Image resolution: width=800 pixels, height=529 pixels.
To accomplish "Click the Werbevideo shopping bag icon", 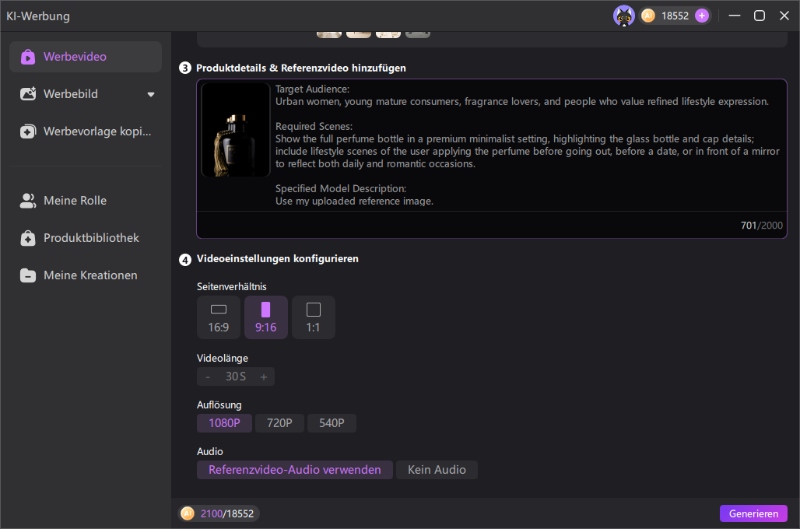I will 28,57.
